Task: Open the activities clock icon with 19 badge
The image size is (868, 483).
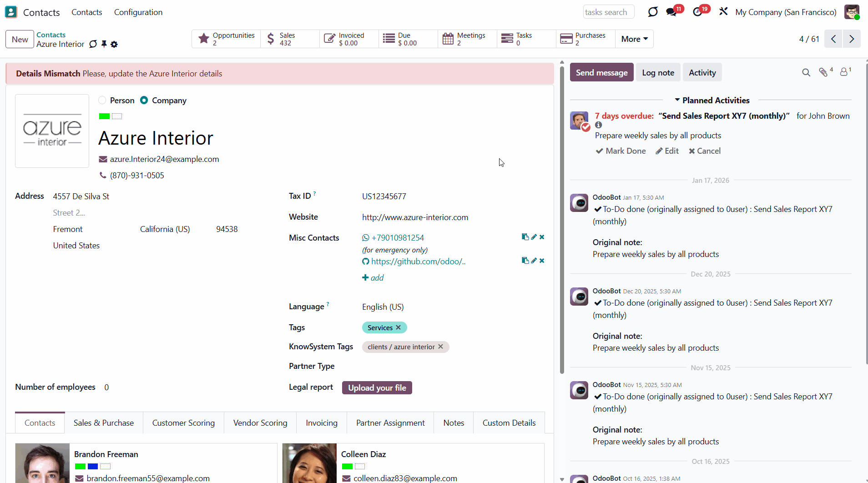Action: pyautogui.click(x=698, y=12)
